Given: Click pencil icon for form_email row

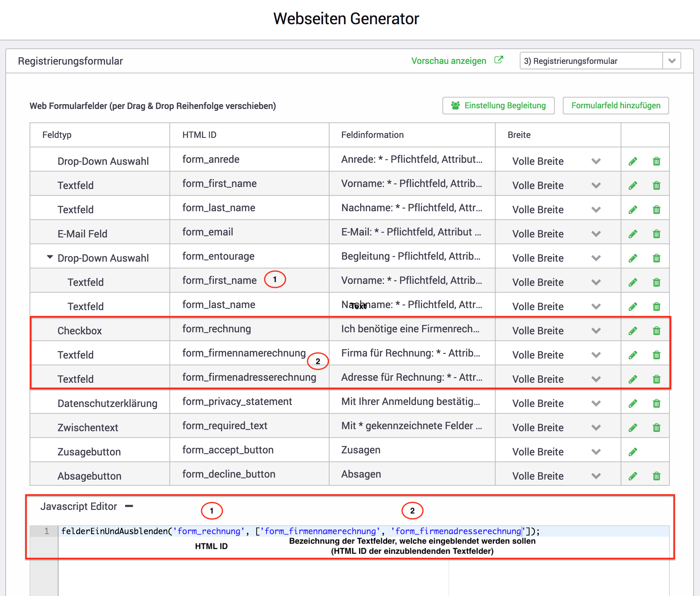Looking at the screenshot, I should point(633,234).
